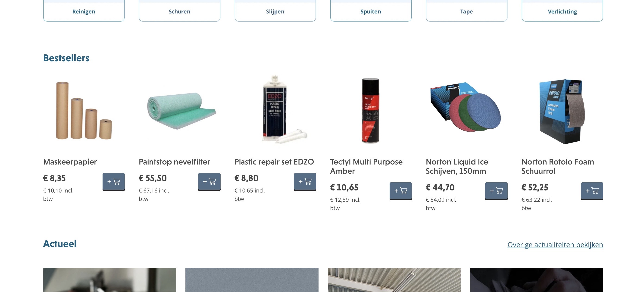Click Overige actualiteiten bekijken link
Screen dimensions: 644x292
(555, 244)
